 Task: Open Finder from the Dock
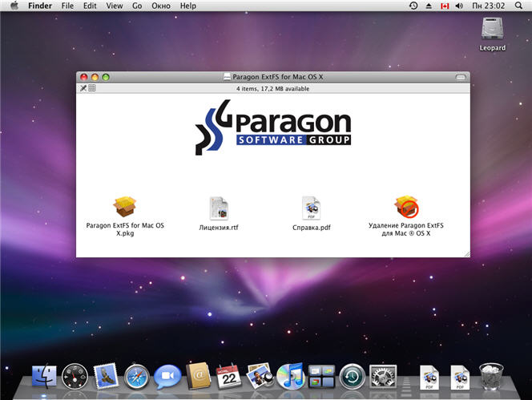tap(44, 376)
